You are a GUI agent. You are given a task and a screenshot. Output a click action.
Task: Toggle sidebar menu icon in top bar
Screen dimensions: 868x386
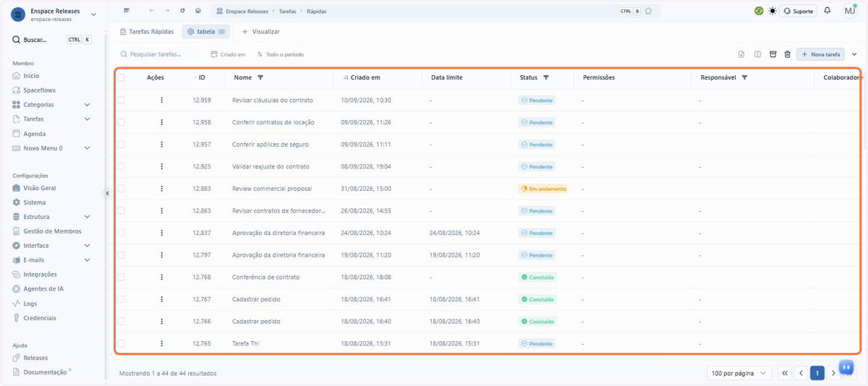click(x=127, y=11)
